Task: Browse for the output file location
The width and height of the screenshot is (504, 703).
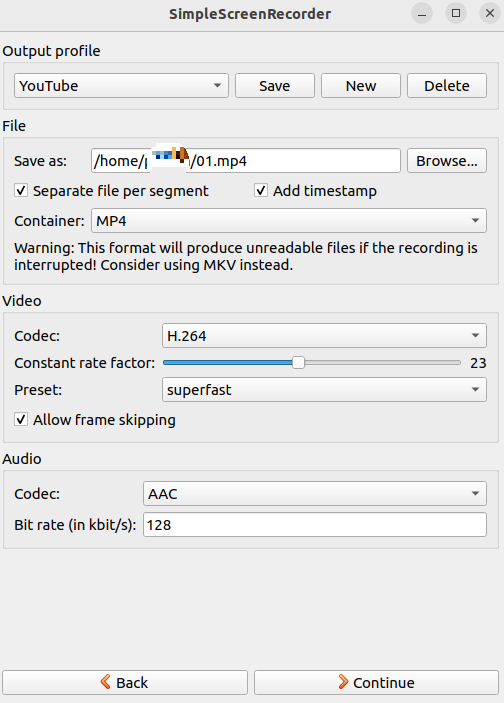Action: 447,161
